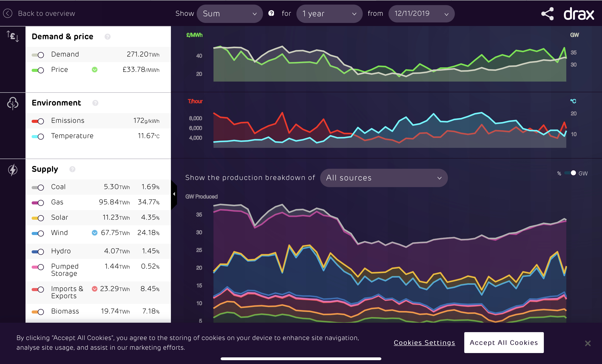Click the share icon near drax logo
Viewport: 602px width, 364px height.
(x=547, y=14)
